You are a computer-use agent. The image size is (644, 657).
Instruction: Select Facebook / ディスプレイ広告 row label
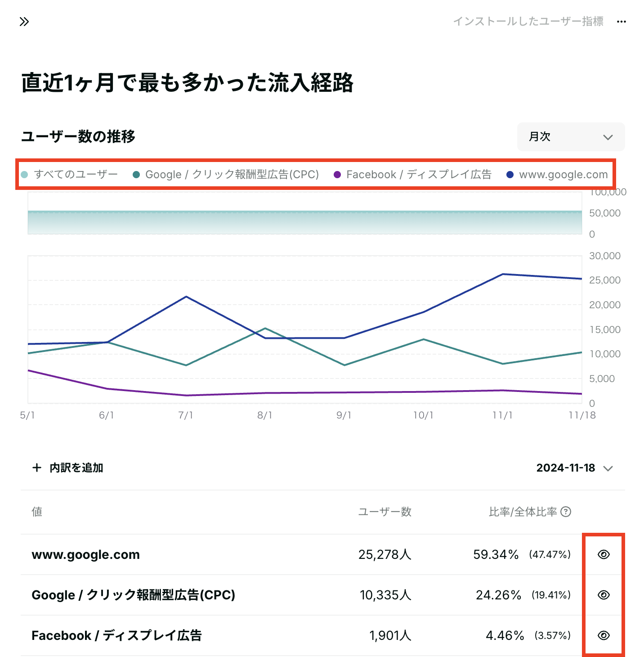pos(116,635)
